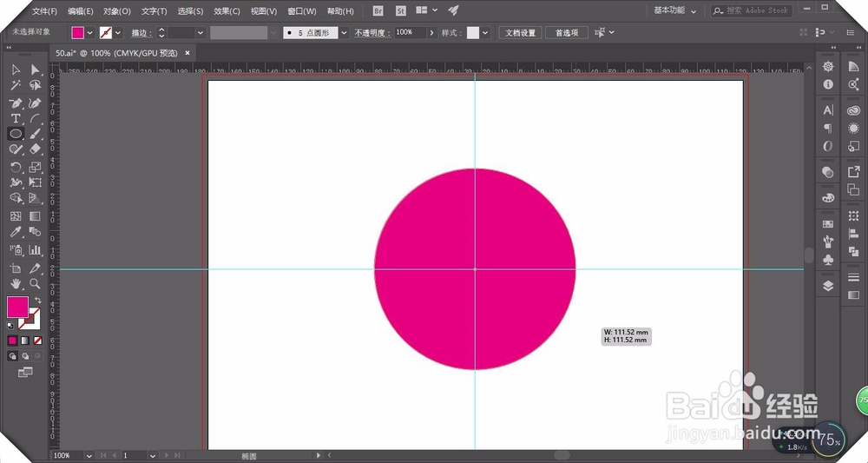Select the Column Graph tool
Viewport: 868px width, 463px height.
(x=35, y=250)
